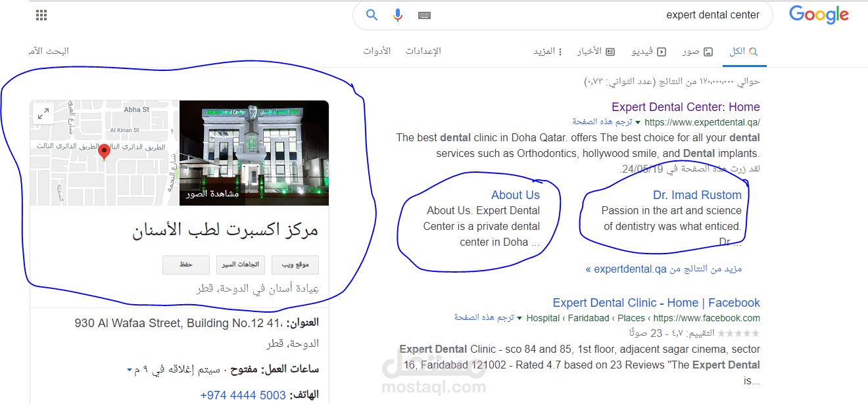The width and height of the screenshot is (868, 404).
Task: Go to Google home via the logo
Action: pos(819,15)
